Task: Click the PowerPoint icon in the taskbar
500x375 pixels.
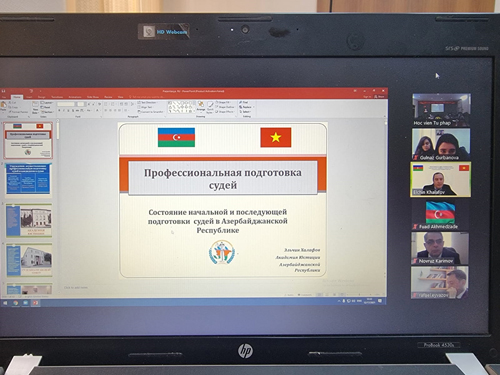Action: pos(35,303)
